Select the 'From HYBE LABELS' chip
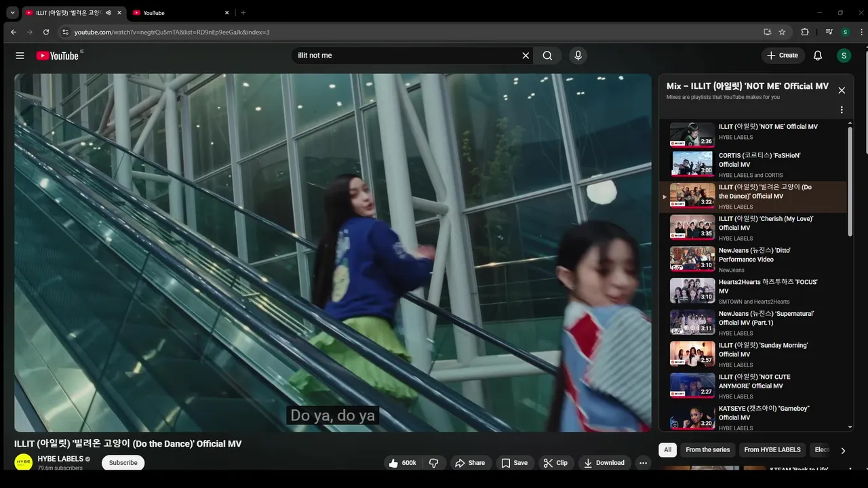Viewport: 868px width, 488px height. tap(772, 450)
